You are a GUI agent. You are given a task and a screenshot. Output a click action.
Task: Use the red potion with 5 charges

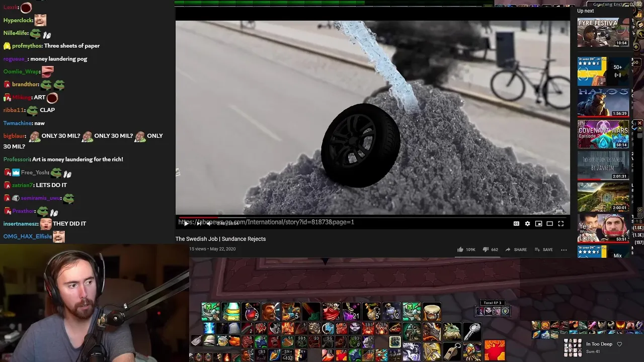tap(251, 312)
